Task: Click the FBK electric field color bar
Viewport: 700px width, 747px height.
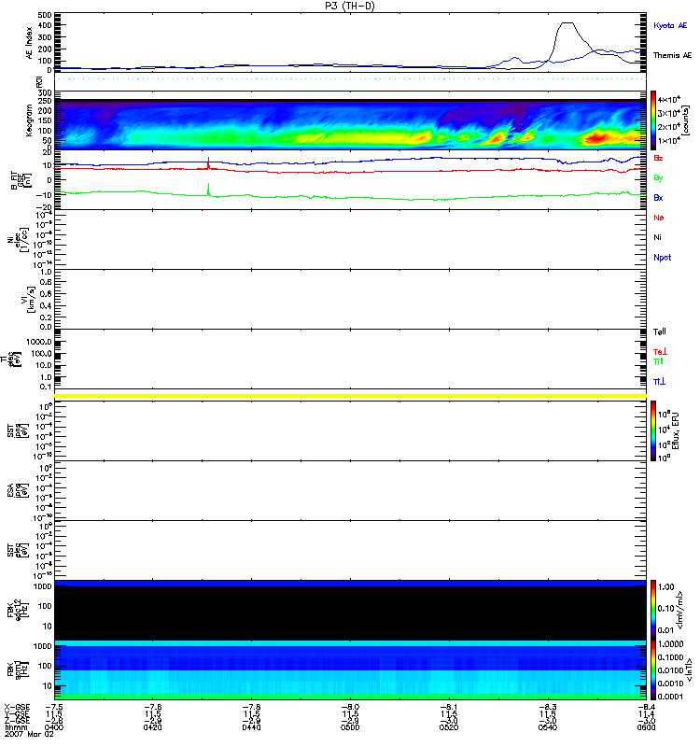Action: coord(654,609)
